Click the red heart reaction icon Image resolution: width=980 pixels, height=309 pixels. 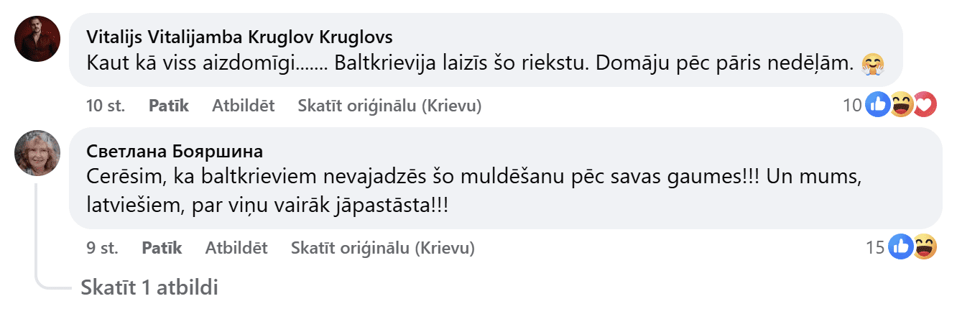[925, 106]
